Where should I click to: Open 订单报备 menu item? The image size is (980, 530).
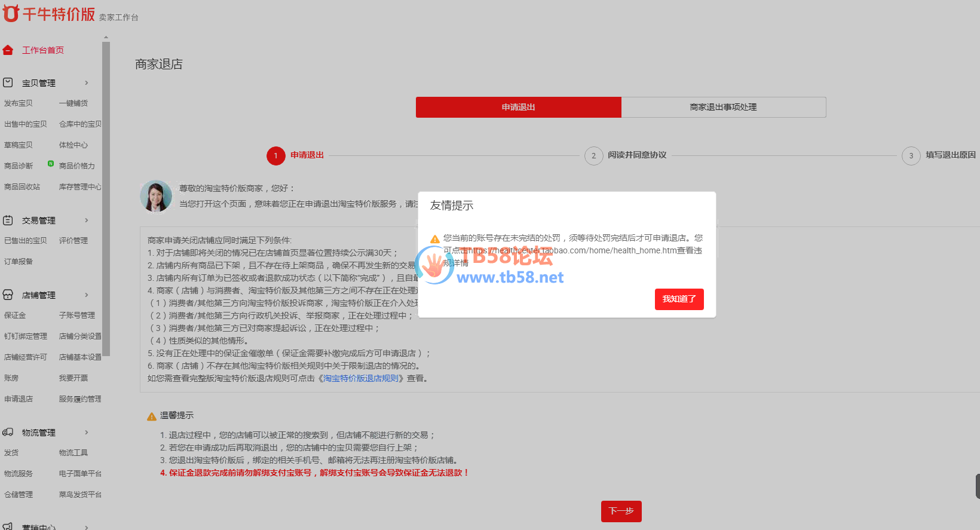[x=19, y=262]
